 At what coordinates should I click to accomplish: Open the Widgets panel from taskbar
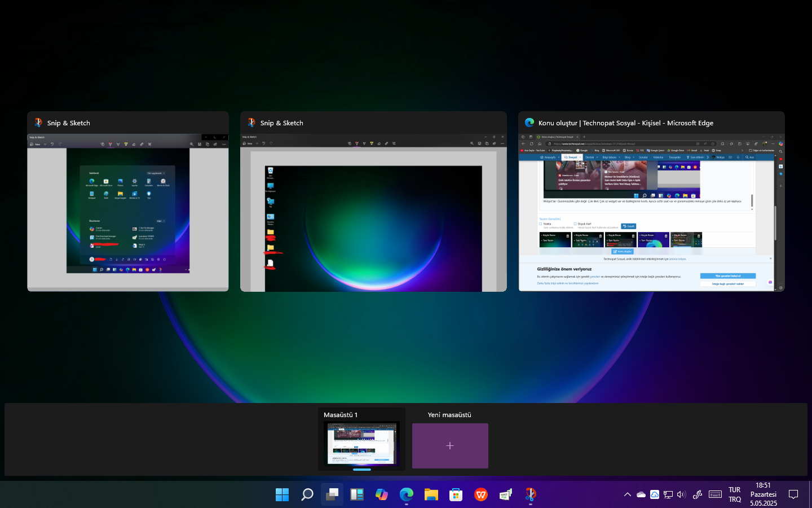(x=357, y=494)
